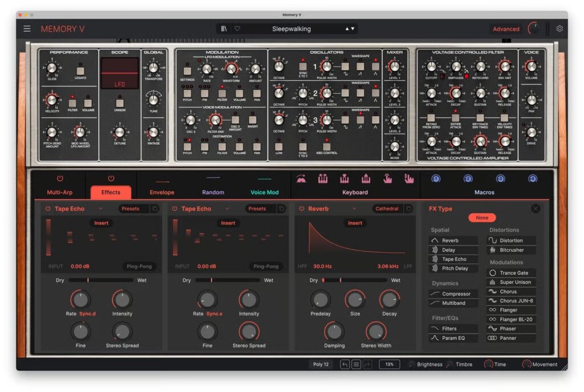Toggle the Unison switch
The width and height of the screenshot is (584, 392).
click(x=120, y=103)
